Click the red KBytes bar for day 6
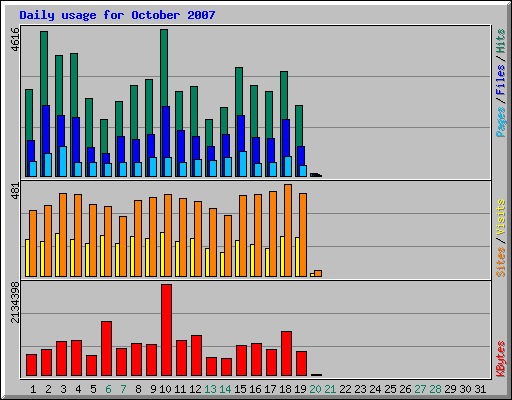Viewport: 512px width, 400px height. (106, 349)
